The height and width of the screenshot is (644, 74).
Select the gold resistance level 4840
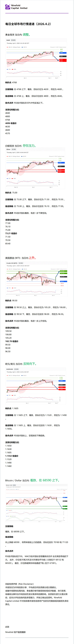coord(8,113)
